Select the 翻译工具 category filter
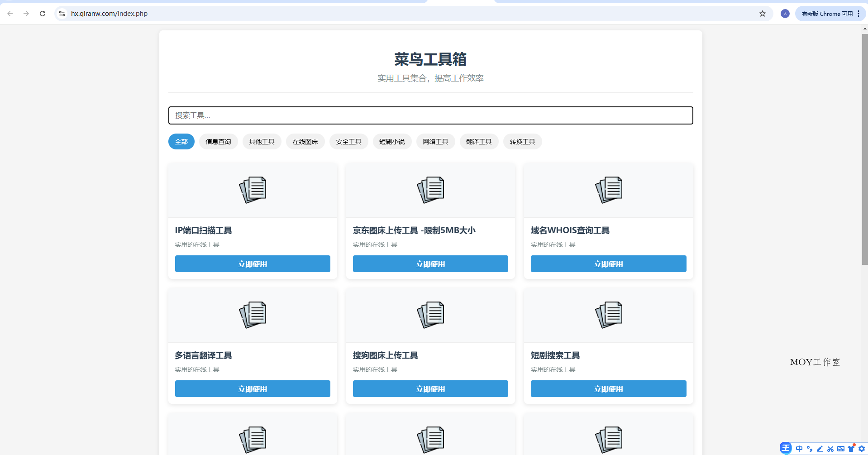This screenshot has width=868, height=455. pyautogui.click(x=479, y=141)
